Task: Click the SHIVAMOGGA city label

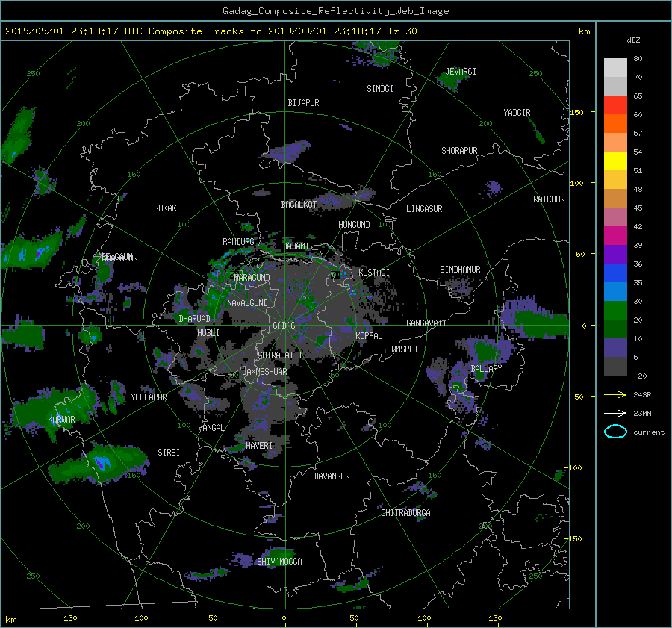Action: [x=279, y=562]
